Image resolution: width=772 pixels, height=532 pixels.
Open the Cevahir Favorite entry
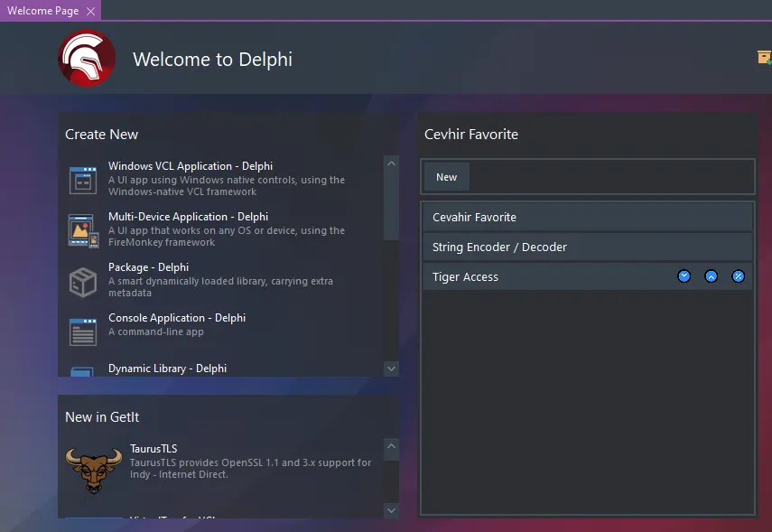(x=588, y=218)
